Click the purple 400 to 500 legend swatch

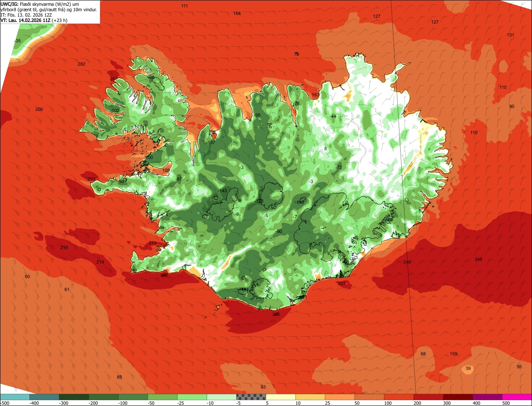pyautogui.click(x=488, y=397)
